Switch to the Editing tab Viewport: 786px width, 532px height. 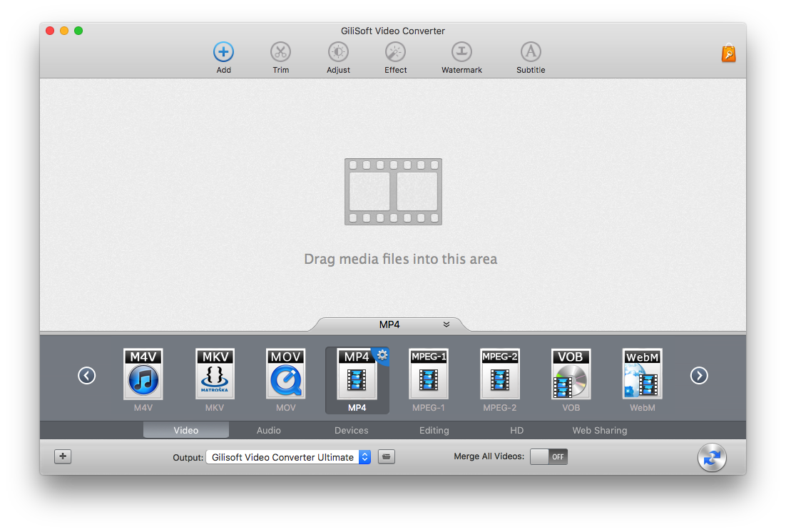434,430
